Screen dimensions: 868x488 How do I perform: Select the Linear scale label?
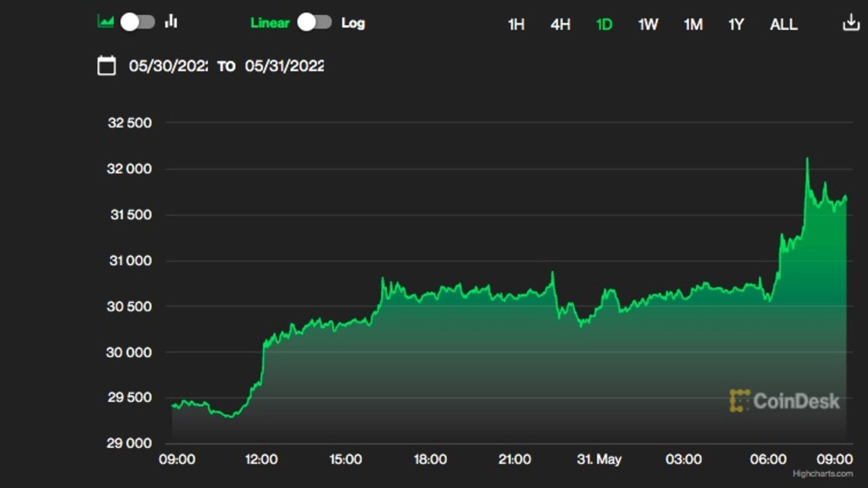point(270,23)
